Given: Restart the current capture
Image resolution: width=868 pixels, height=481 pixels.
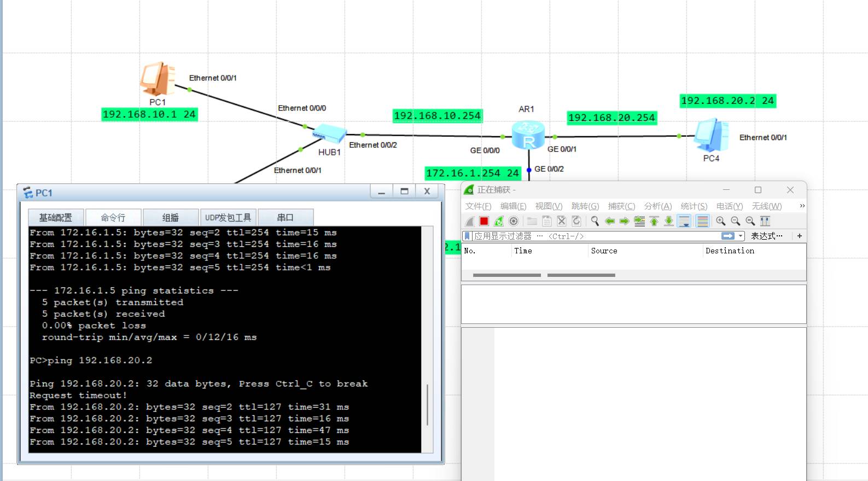Looking at the screenshot, I should coord(499,221).
